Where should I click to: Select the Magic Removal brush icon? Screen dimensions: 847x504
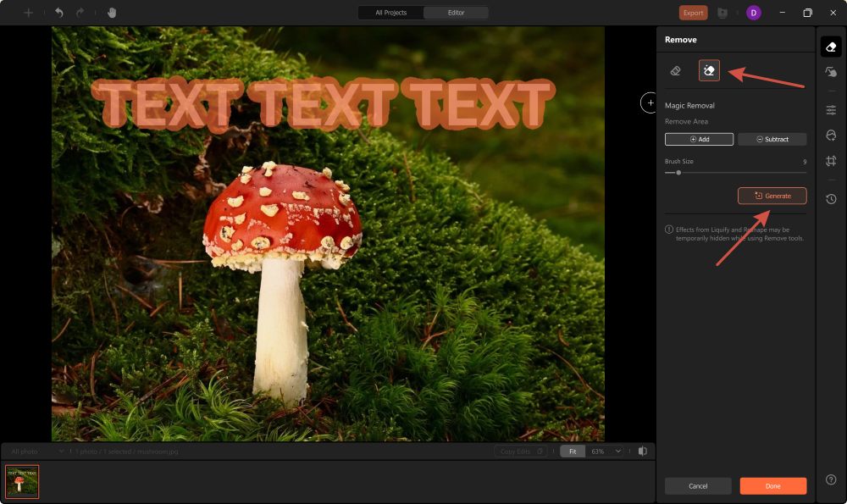pos(708,70)
